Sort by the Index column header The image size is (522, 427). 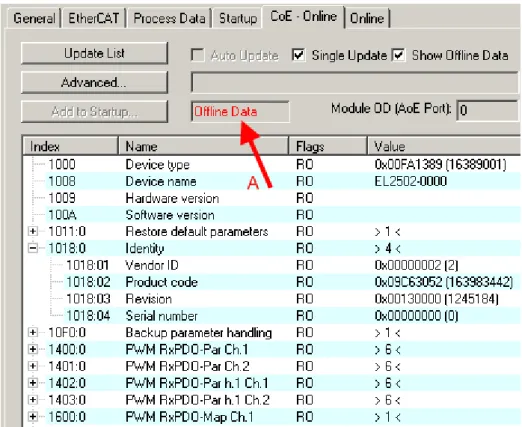pyautogui.click(x=70, y=146)
